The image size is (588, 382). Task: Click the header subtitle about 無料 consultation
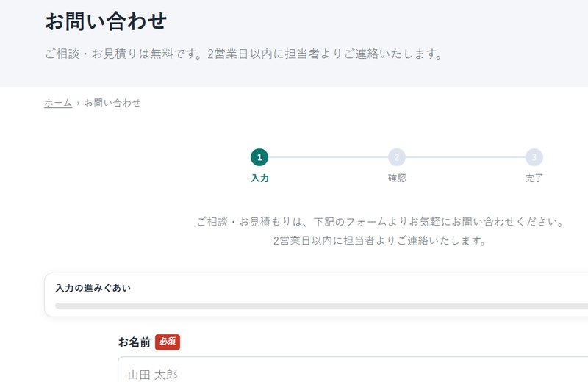pos(244,54)
